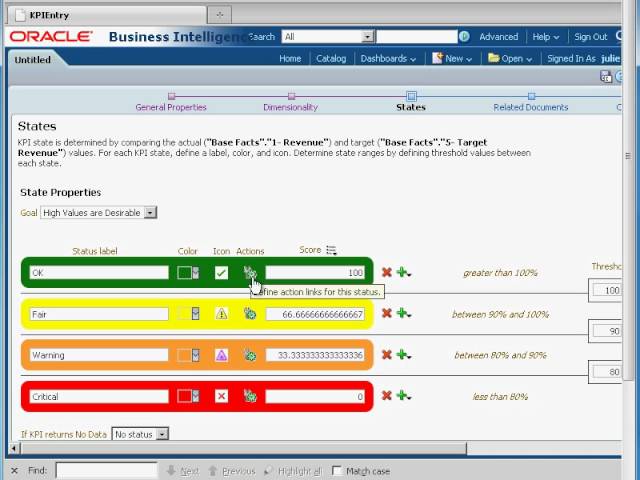Go to Home in the navigation bar

[290, 59]
